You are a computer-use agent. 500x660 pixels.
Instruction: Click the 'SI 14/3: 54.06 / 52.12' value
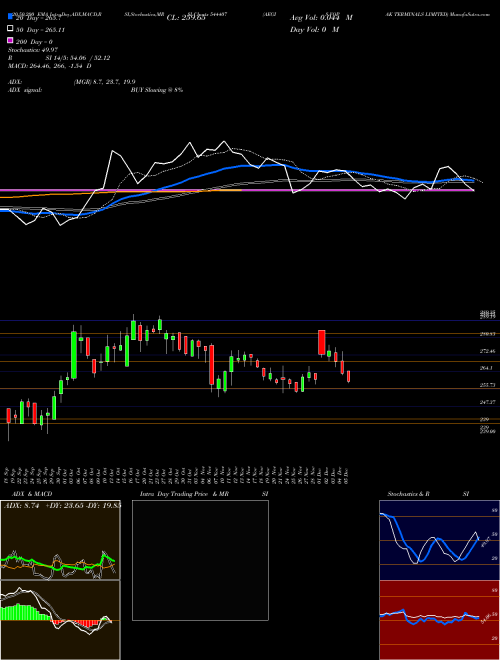(x=78, y=58)
